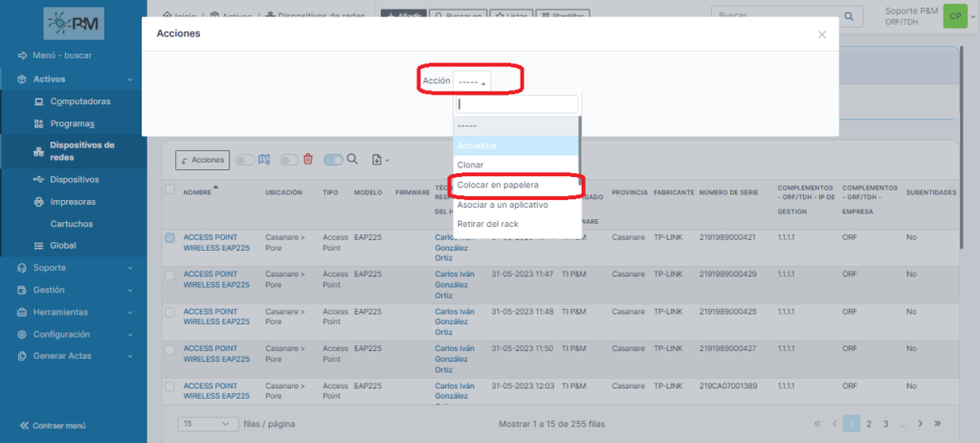Click the Acciones button above the table
This screenshot has height=443, width=980.
pos(201,160)
